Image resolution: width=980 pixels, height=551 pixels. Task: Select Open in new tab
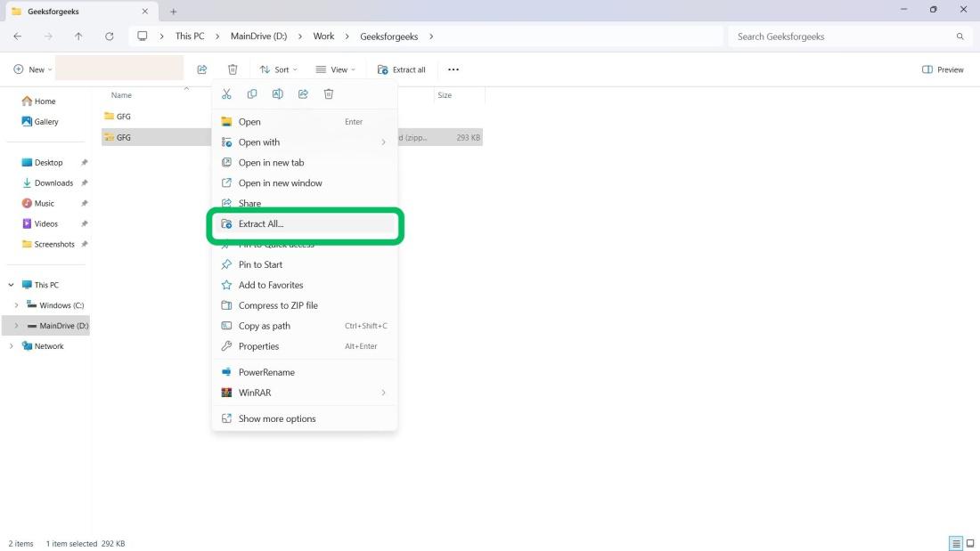(x=305, y=162)
